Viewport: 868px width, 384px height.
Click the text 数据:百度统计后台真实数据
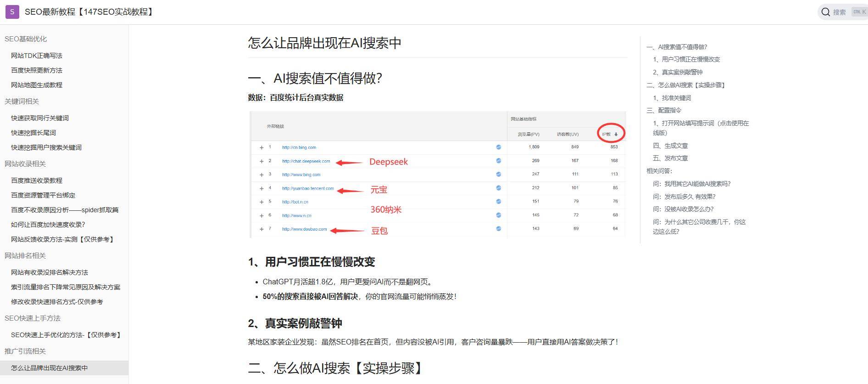coord(296,97)
